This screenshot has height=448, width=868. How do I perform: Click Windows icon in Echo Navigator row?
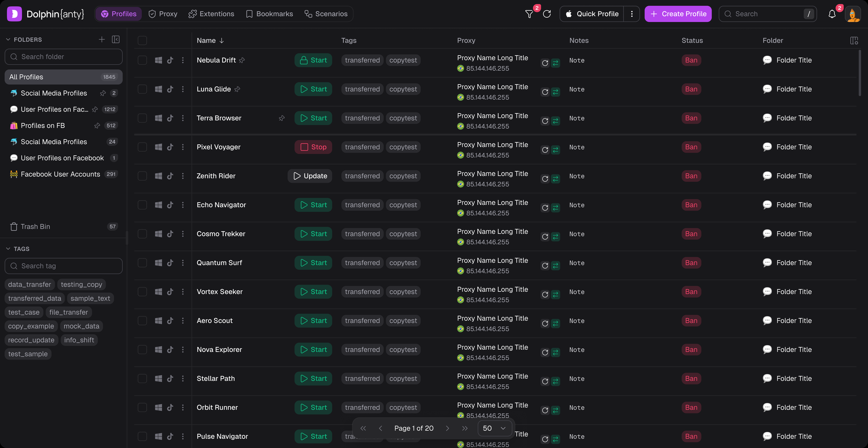coord(158,205)
